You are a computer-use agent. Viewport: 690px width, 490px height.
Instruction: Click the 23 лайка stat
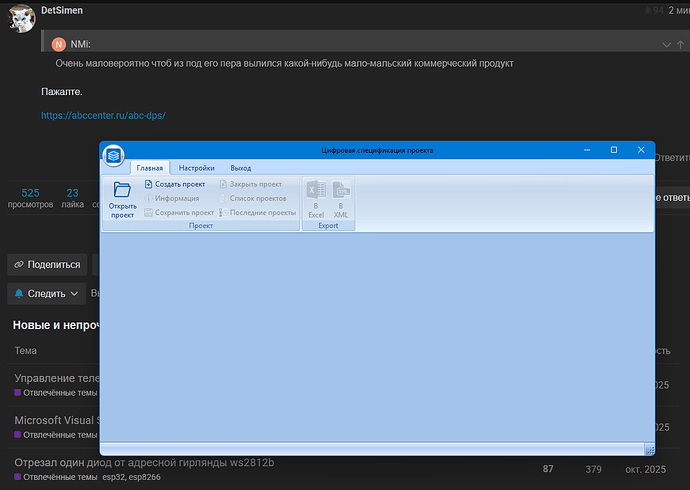click(x=73, y=198)
